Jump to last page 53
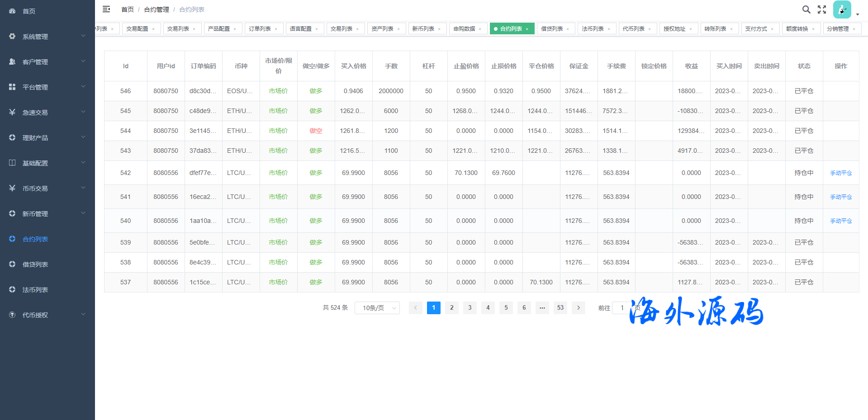Image resolution: width=868 pixels, height=420 pixels. 560,308
